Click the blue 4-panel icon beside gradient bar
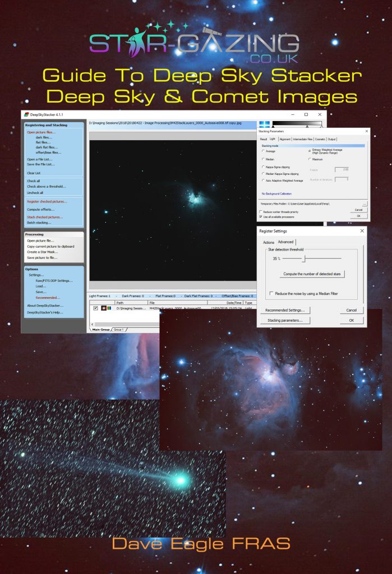The height and width of the screenshot is (574, 392). [x=264, y=124]
